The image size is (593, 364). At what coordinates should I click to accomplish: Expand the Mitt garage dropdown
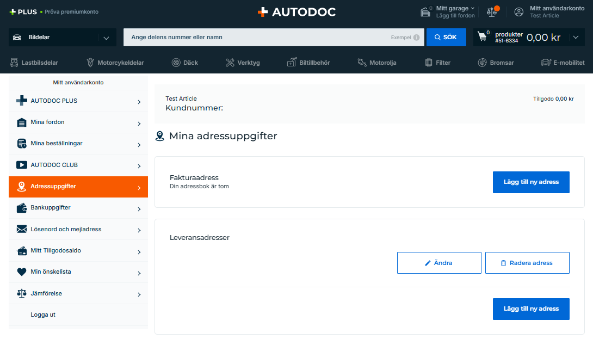(x=472, y=8)
